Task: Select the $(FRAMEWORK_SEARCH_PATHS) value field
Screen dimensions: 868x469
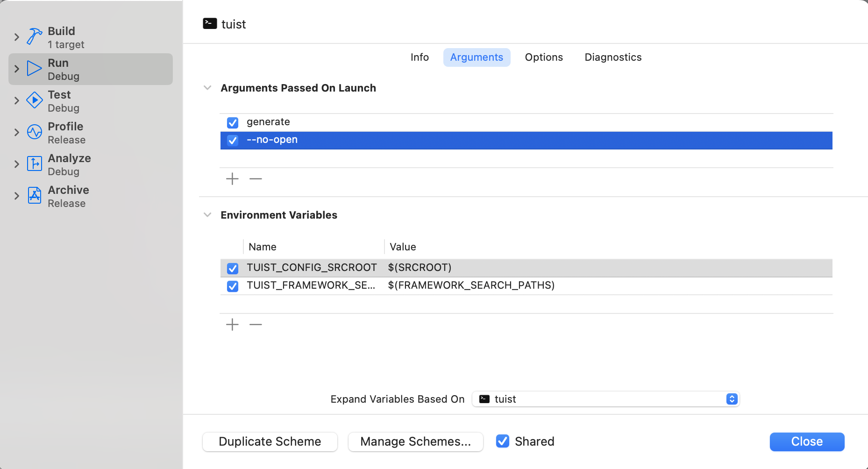Action: (x=471, y=285)
